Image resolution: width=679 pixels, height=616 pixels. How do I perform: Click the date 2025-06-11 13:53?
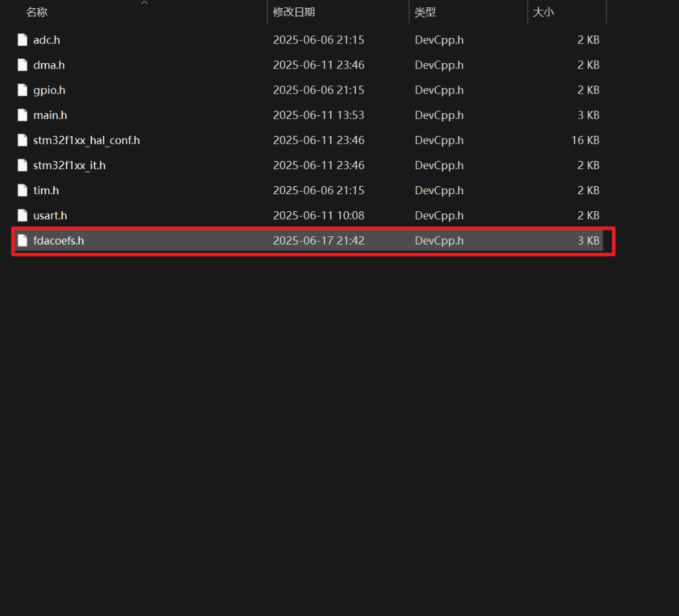[318, 115]
